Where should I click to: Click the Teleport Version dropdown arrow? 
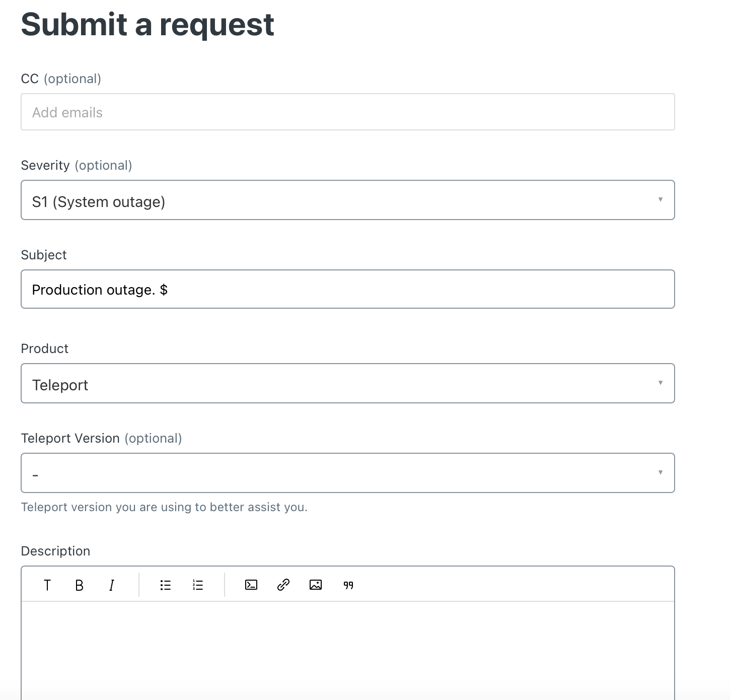(661, 472)
